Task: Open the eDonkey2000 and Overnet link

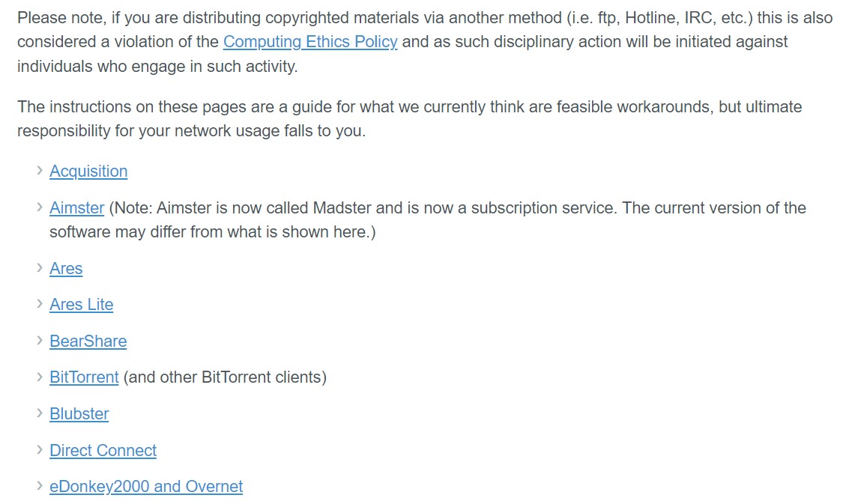Action: point(146,487)
